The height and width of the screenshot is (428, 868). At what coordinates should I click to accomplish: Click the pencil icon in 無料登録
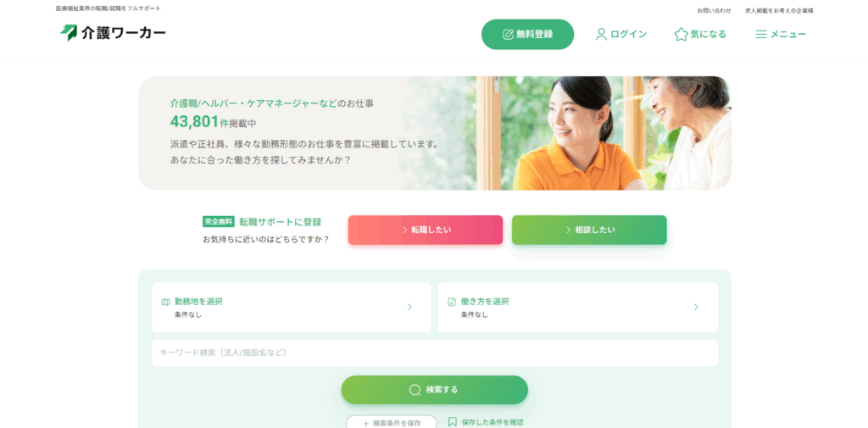click(x=508, y=35)
